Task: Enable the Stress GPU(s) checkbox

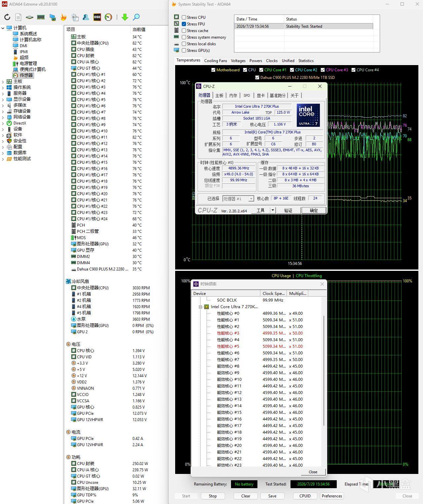Action: coord(184,51)
